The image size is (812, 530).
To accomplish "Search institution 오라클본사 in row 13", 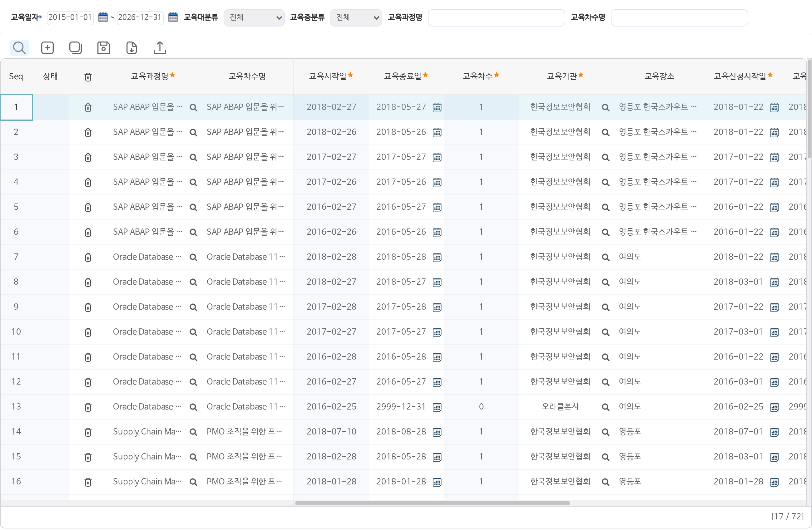I will pyautogui.click(x=606, y=407).
